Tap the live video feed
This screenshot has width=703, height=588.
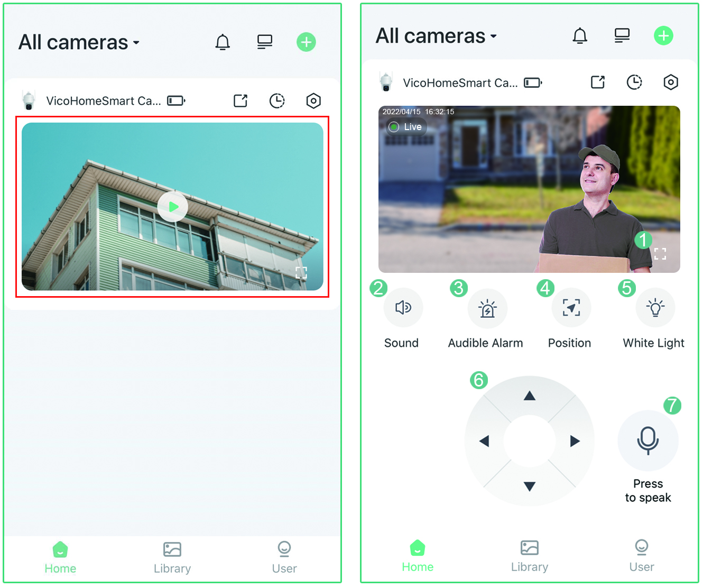[x=529, y=189]
